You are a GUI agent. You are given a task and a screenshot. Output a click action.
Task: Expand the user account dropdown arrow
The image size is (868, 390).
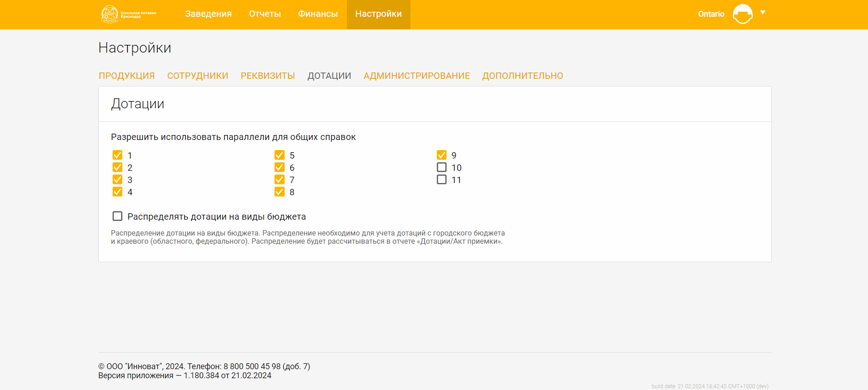point(763,13)
